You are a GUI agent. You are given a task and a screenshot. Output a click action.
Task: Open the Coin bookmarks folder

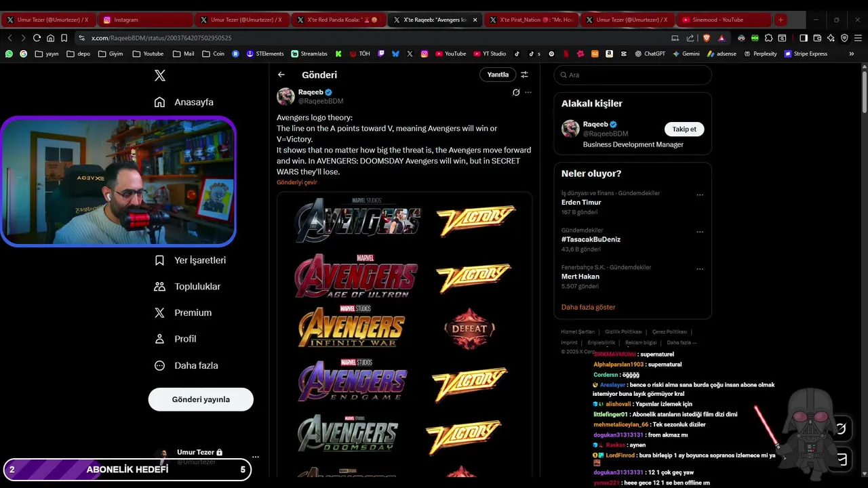pyautogui.click(x=213, y=54)
